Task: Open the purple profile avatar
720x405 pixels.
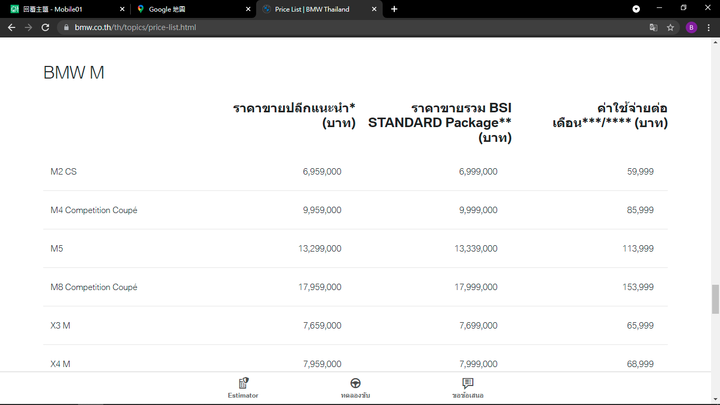Action: point(691,28)
